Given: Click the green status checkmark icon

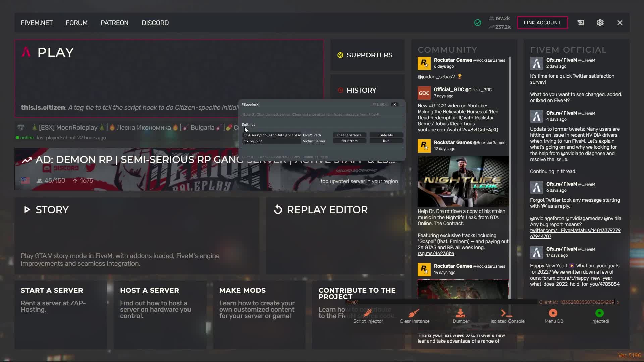Looking at the screenshot, I should click(x=478, y=23).
